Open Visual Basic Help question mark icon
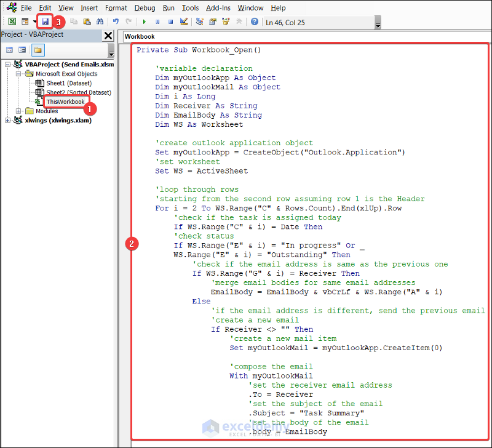The image size is (492, 448). (255, 22)
